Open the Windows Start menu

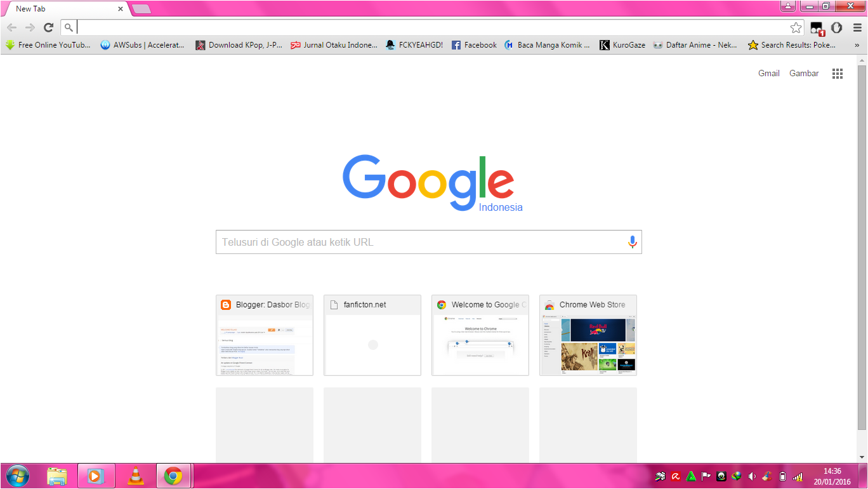click(16, 476)
